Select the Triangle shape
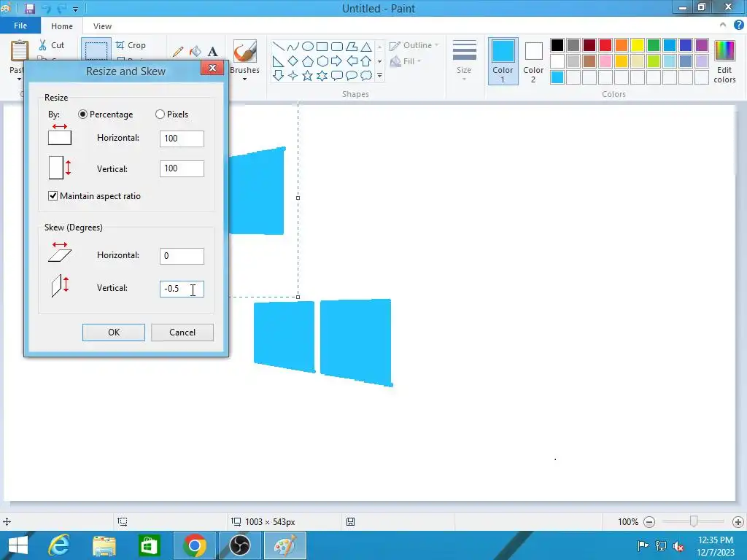This screenshot has width=747, height=560. [x=366, y=46]
